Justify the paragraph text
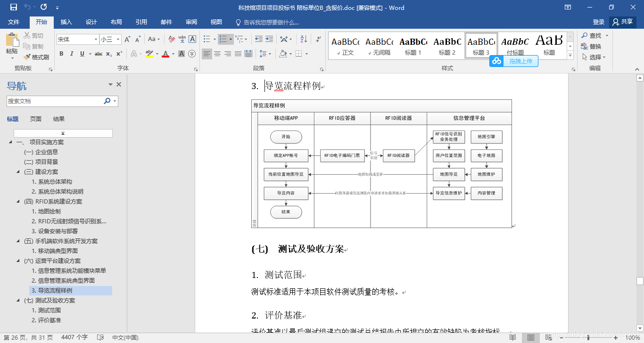This screenshot has height=343, width=644. pyautogui.click(x=238, y=54)
